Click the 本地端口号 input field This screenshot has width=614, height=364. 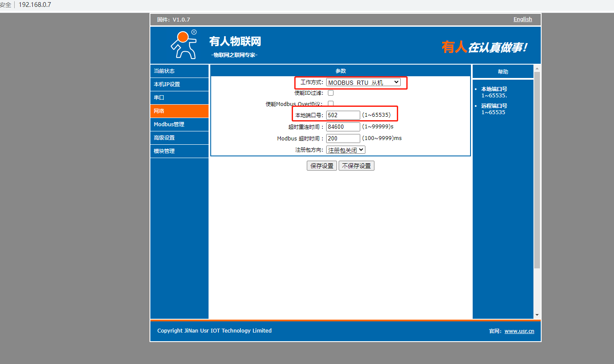pos(343,115)
